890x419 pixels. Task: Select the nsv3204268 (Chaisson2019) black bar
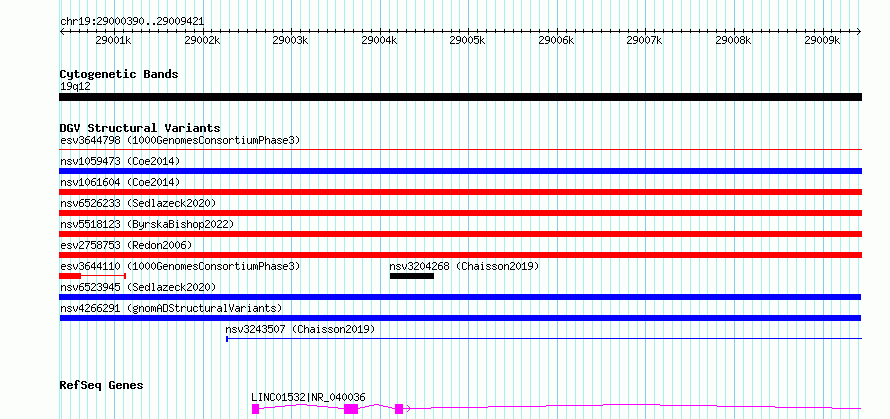point(412,276)
